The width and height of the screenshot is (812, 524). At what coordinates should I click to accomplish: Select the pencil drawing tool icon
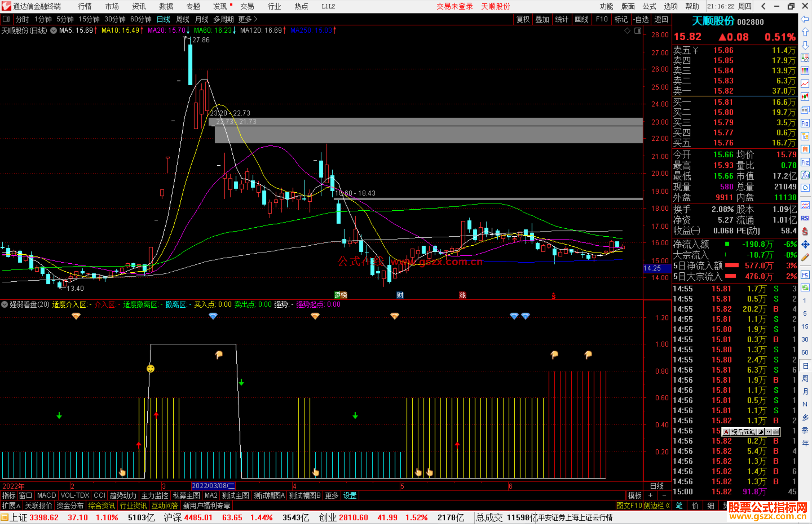[x=805, y=257]
